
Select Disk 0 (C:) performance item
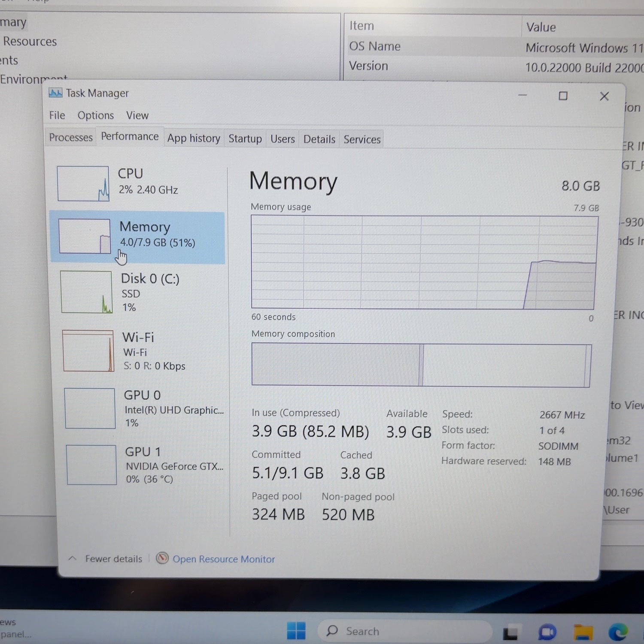click(140, 292)
